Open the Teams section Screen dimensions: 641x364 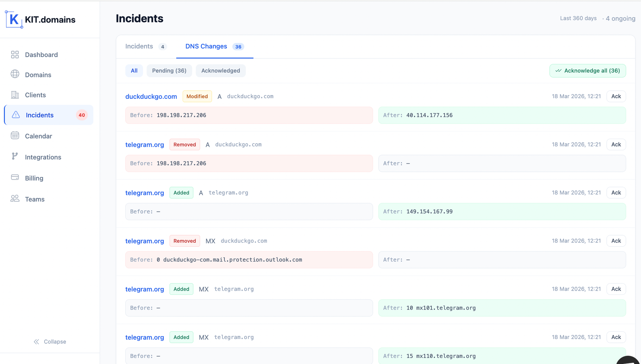click(34, 199)
